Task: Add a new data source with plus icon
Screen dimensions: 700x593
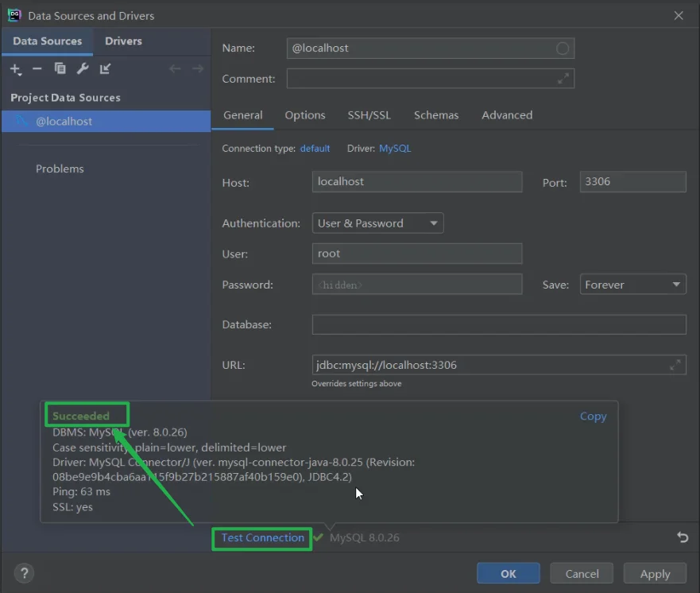Action: (x=16, y=69)
